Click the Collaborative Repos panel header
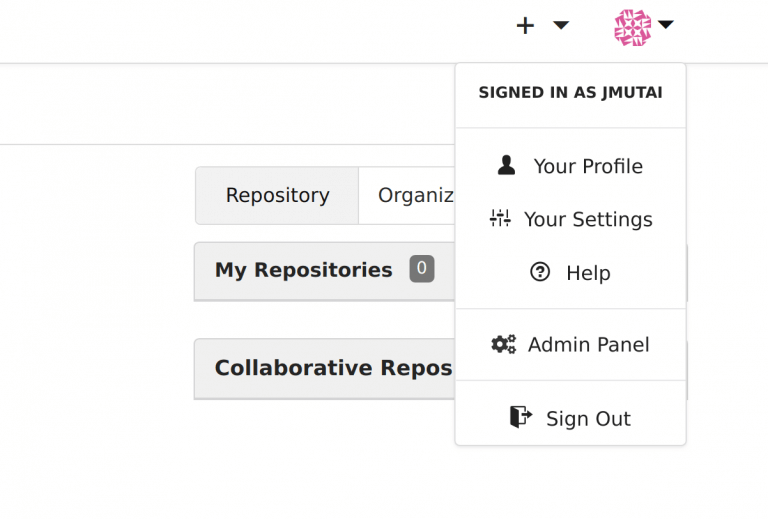The height and width of the screenshot is (519, 768). tap(333, 368)
